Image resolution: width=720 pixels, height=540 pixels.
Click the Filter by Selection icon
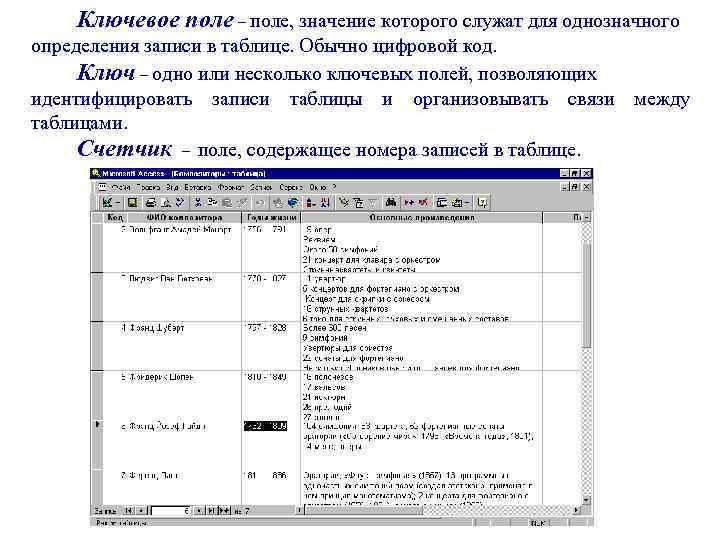point(343,202)
